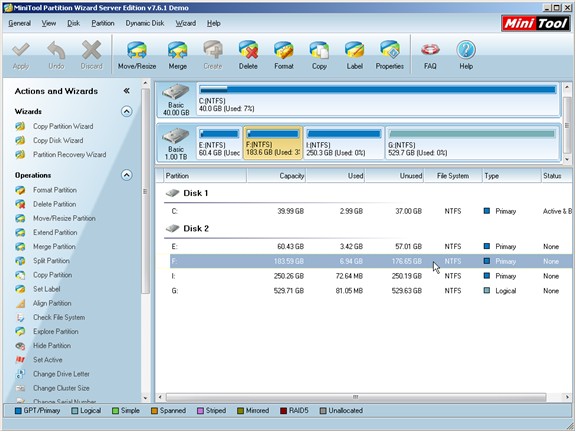The image size is (576, 432).
Task: Open the Partition menu
Action: (103, 23)
